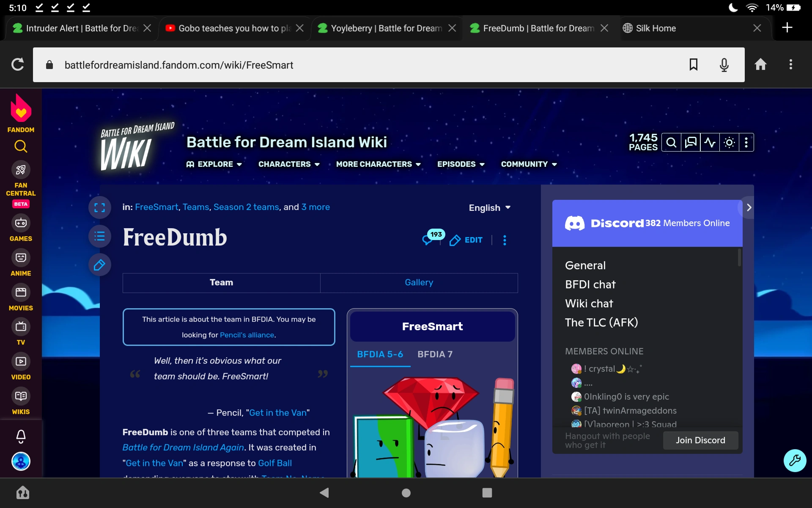View recent wiki activity pulse icon

tap(710, 142)
